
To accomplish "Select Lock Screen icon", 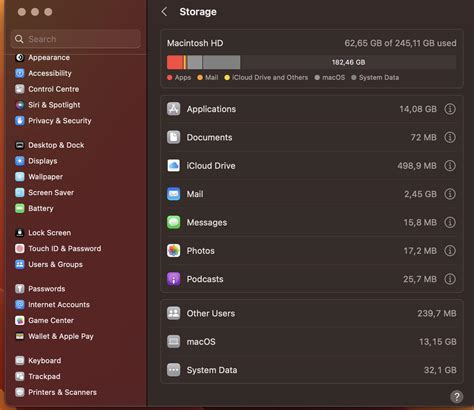I will click(20, 233).
